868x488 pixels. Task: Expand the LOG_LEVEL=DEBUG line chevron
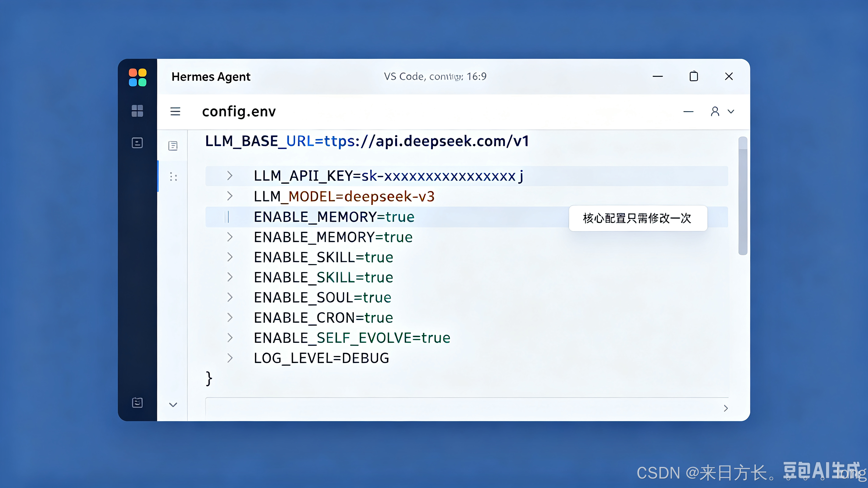tap(230, 358)
